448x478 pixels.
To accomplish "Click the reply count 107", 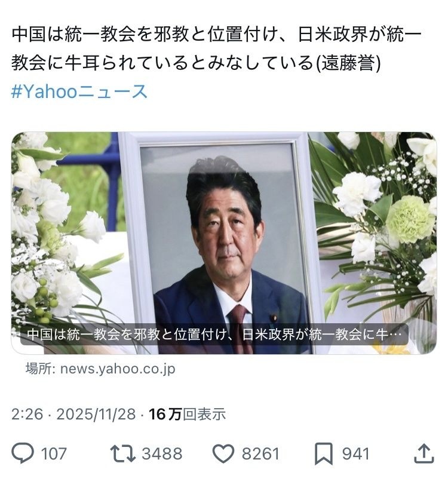I will click(54, 454).
